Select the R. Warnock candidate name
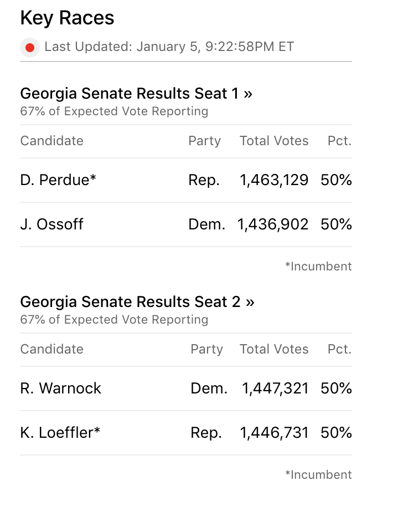The width and height of the screenshot is (403, 532). [60, 388]
